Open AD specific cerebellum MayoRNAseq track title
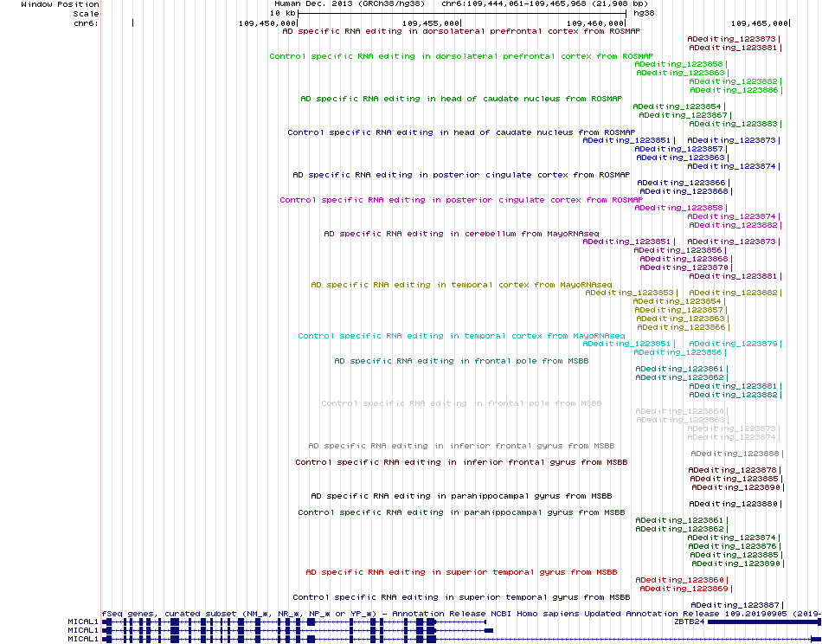 point(461,234)
